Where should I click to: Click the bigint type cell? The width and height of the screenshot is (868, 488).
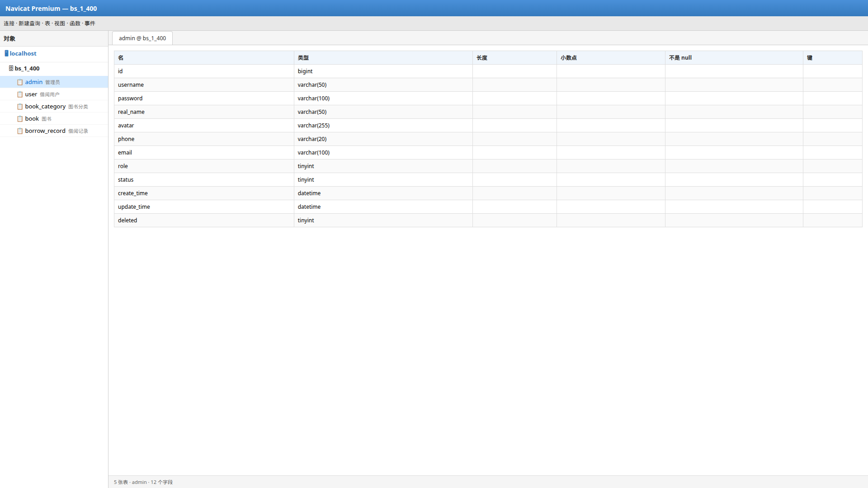(x=383, y=71)
